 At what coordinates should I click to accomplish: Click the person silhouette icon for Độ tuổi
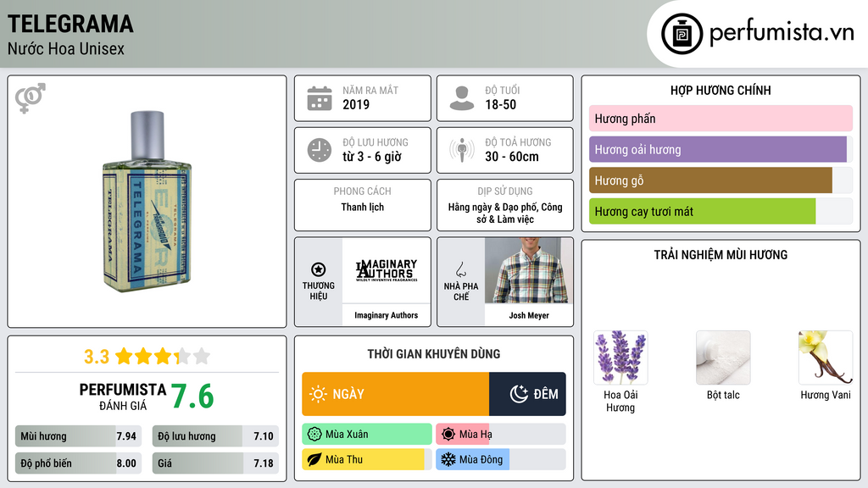tap(462, 98)
